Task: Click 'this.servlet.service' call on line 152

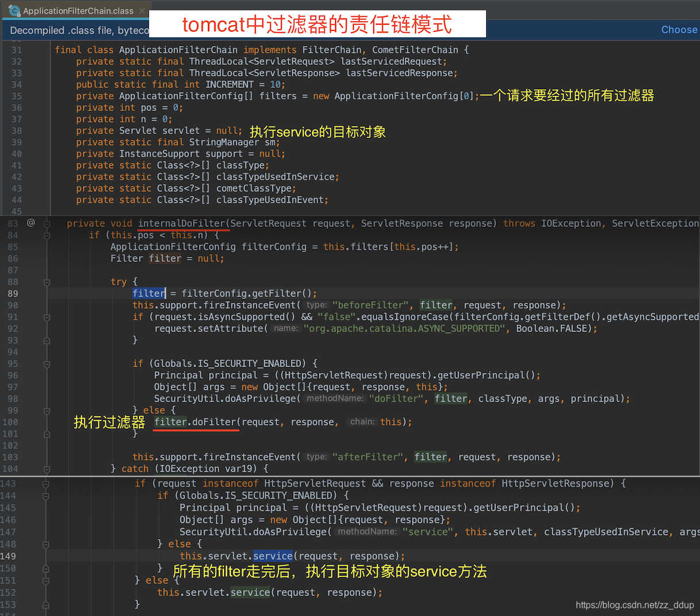Action: click(x=213, y=592)
